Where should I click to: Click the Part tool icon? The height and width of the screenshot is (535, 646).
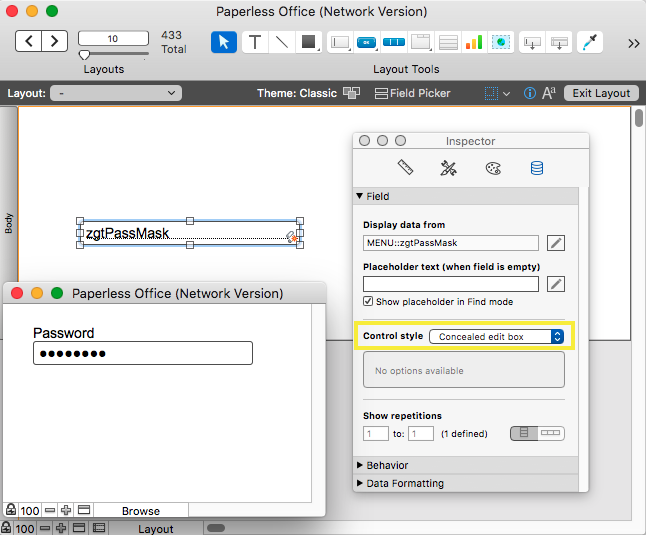(559, 42)
